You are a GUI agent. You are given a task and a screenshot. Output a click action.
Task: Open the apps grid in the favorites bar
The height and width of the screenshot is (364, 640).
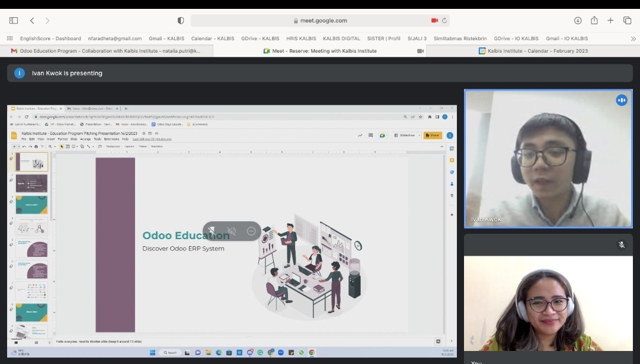tap(10, 38)
